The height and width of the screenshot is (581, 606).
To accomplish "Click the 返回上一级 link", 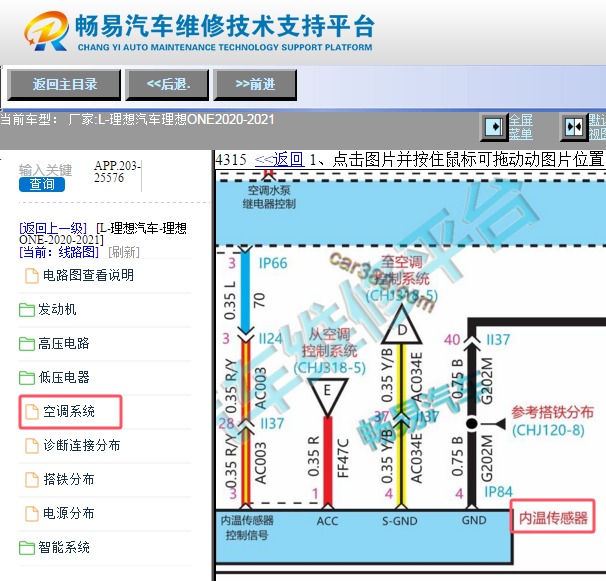I will coord(53,228).
